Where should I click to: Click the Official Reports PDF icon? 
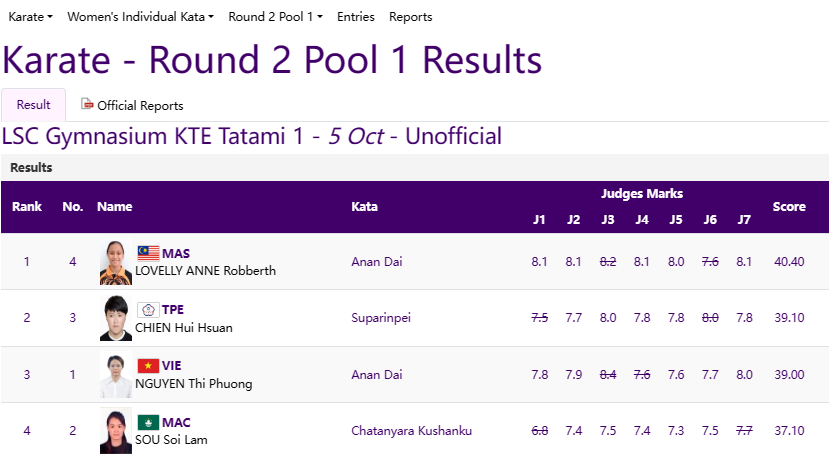87,105
